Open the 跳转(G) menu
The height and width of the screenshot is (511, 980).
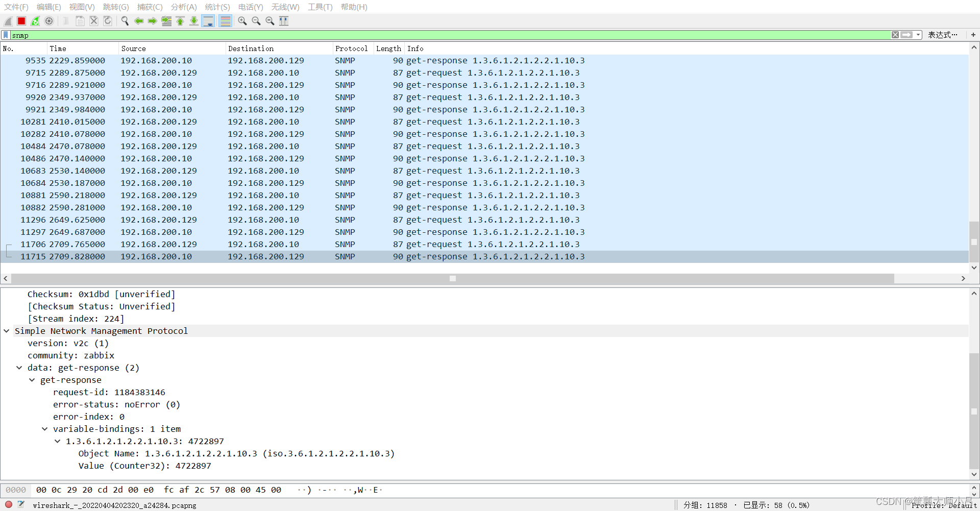point(116,7)
